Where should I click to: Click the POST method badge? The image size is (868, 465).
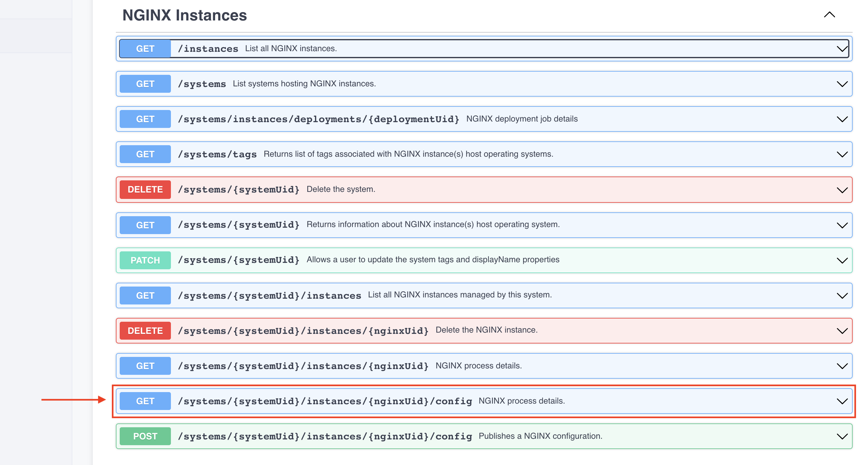pos(145,437)
